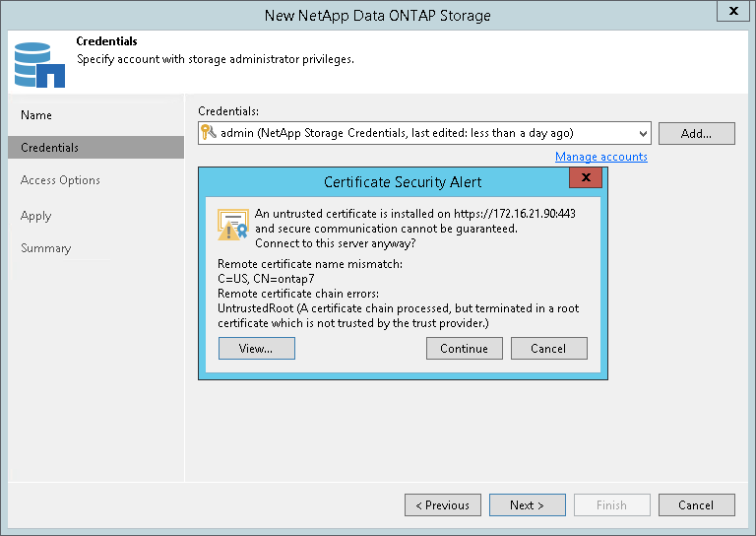756x536 pixels.
Task: Jump to the Apply wizard step
Action: coord(36,216)
